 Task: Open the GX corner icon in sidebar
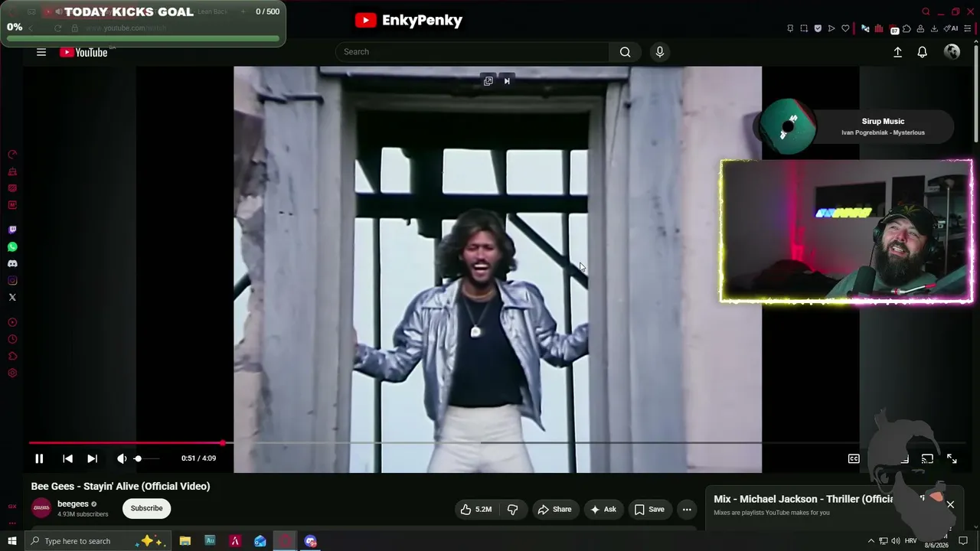pos(12,507)
